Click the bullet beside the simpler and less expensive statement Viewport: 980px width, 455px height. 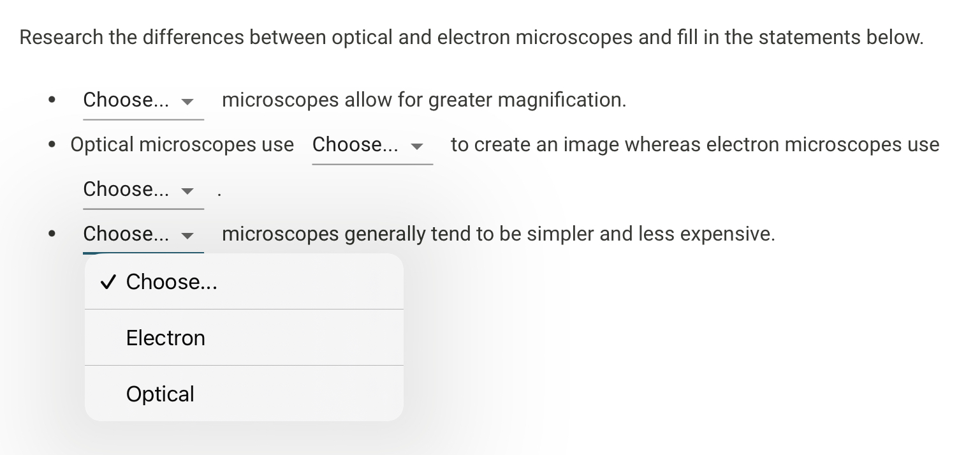tap(52, 234)
